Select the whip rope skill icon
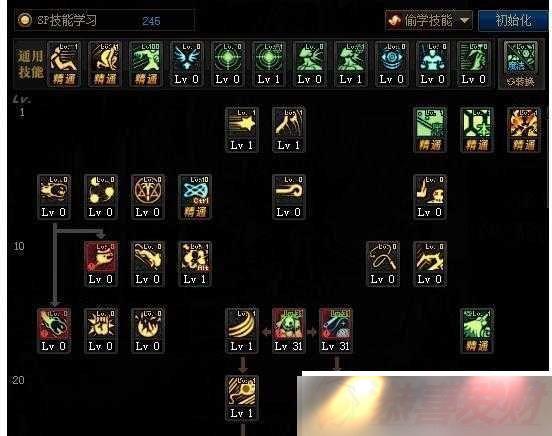The image size is (552, 436). click(383, 263)
